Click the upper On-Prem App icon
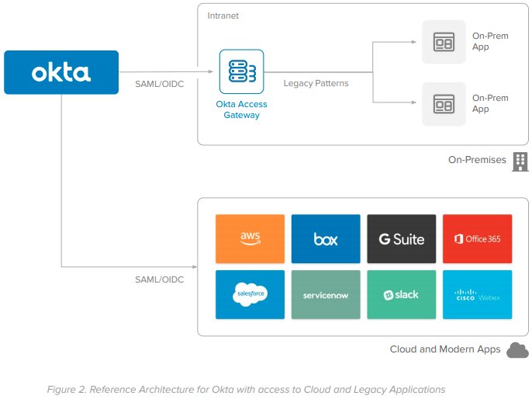This screenshot has height=399, width=532. [444, 42]
